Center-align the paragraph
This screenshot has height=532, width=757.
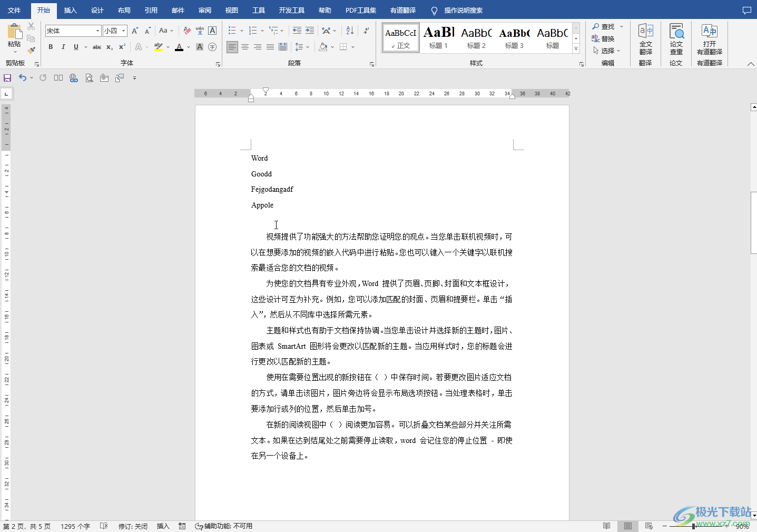pos(245,47)
